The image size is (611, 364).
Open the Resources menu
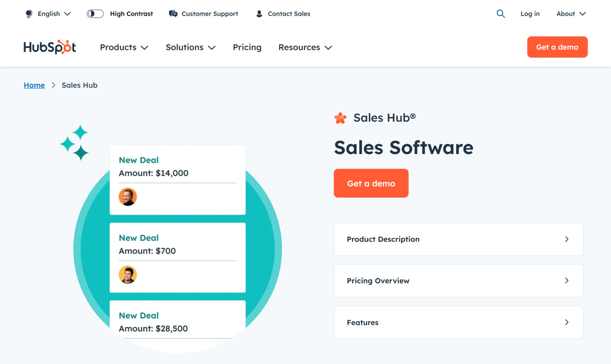click(305, 47)
